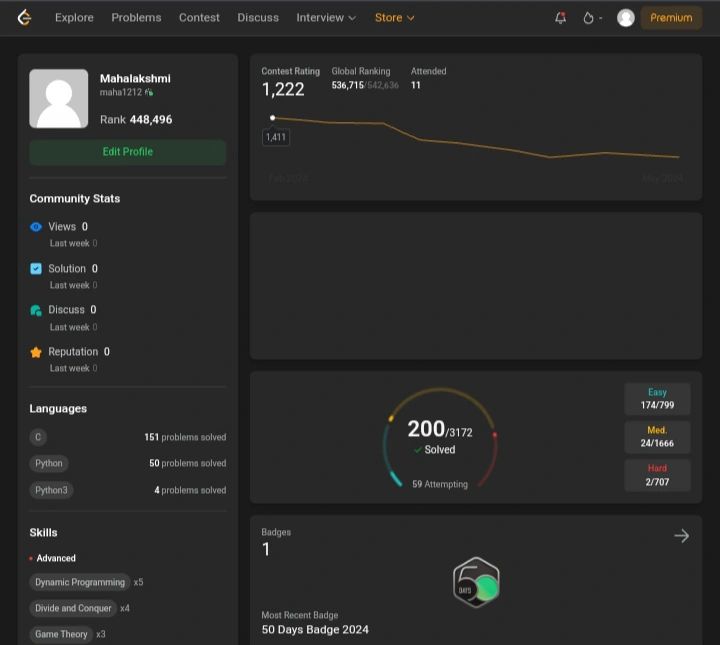Click the profile picture placeholder
Image resolution: width=720 pixels, height=645 pixels.
pos(59,99)
